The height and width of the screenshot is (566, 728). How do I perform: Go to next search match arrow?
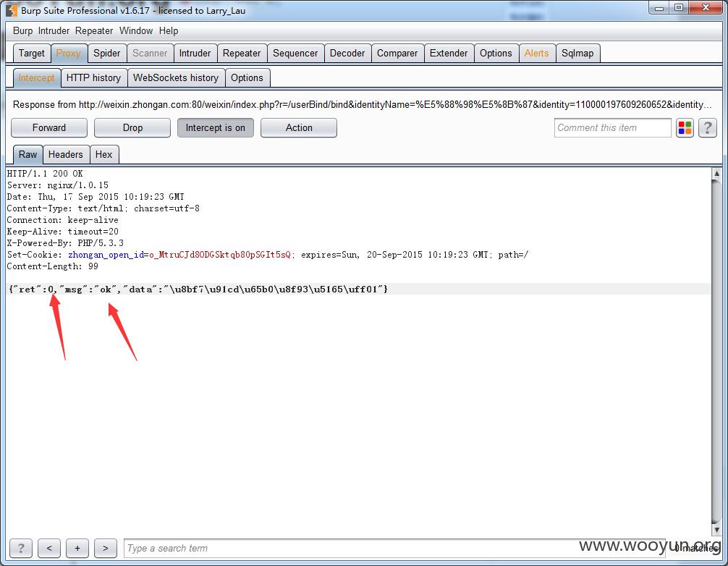pyautogui.click(x=106, y=549)
